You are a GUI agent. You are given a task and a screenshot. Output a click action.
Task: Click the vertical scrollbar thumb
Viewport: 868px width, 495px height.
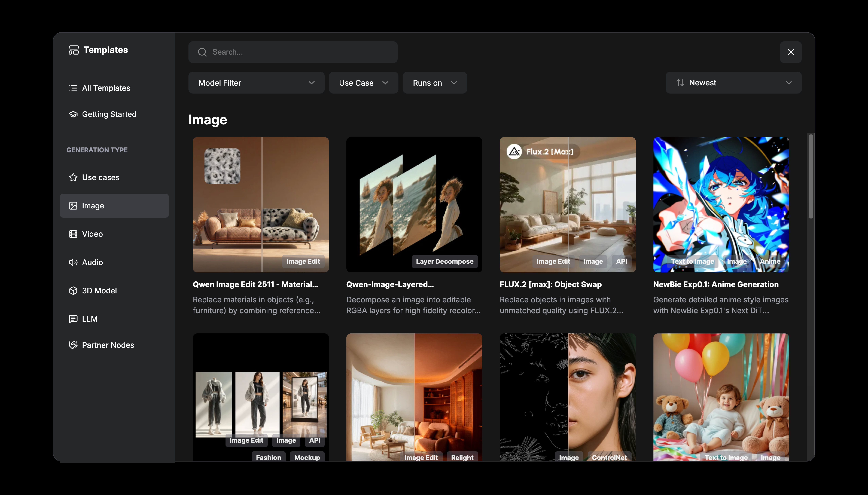pos(811,176)
